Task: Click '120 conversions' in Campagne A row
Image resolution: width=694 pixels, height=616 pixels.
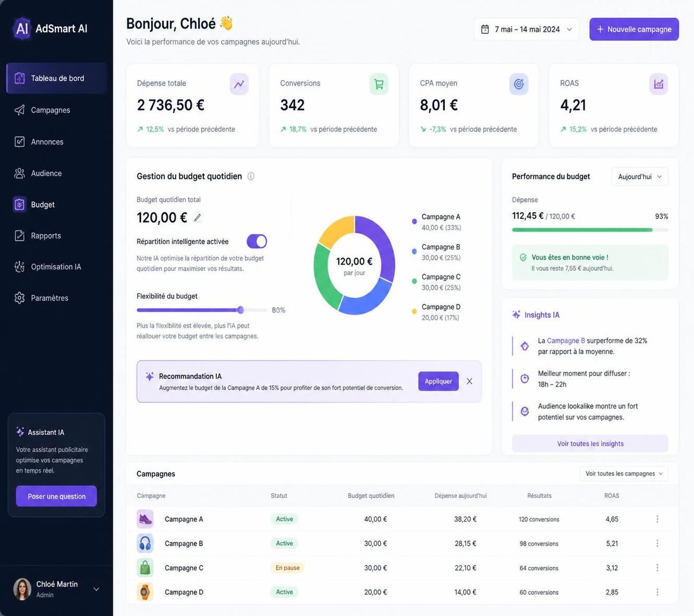Action: point(539,520)
